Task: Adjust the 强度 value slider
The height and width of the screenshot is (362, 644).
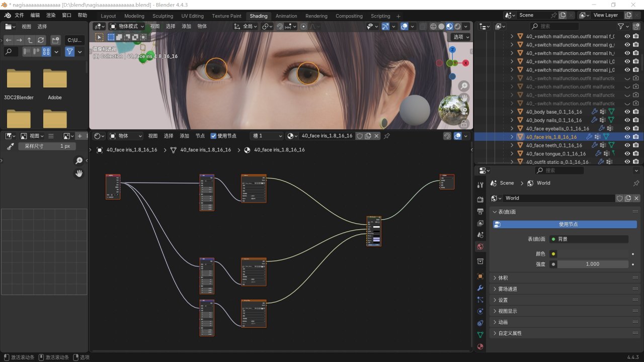Action: pos(592,264)
